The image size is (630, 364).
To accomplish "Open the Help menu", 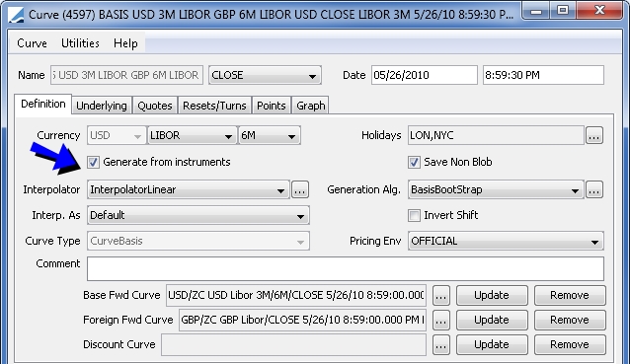I will [x=125, y=43].
